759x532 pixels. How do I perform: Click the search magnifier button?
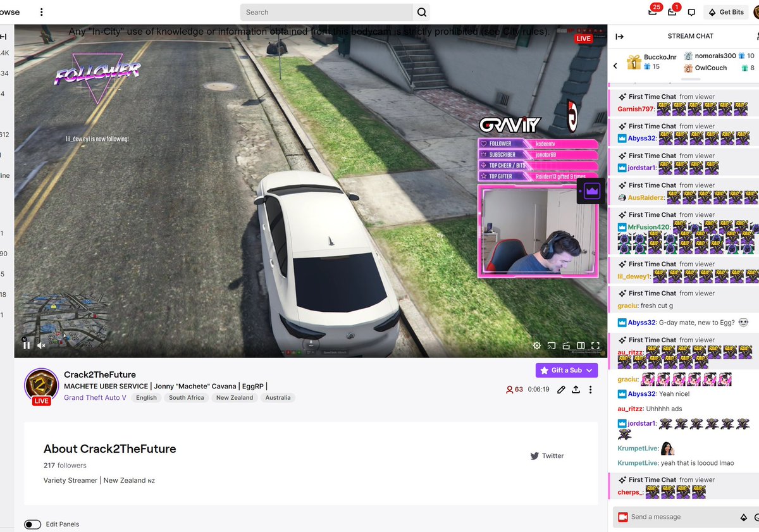(x=422, y=12)
